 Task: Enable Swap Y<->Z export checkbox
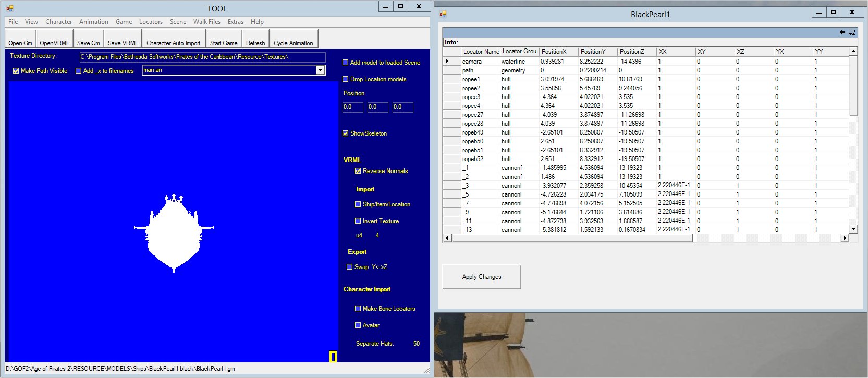(349, 267)
